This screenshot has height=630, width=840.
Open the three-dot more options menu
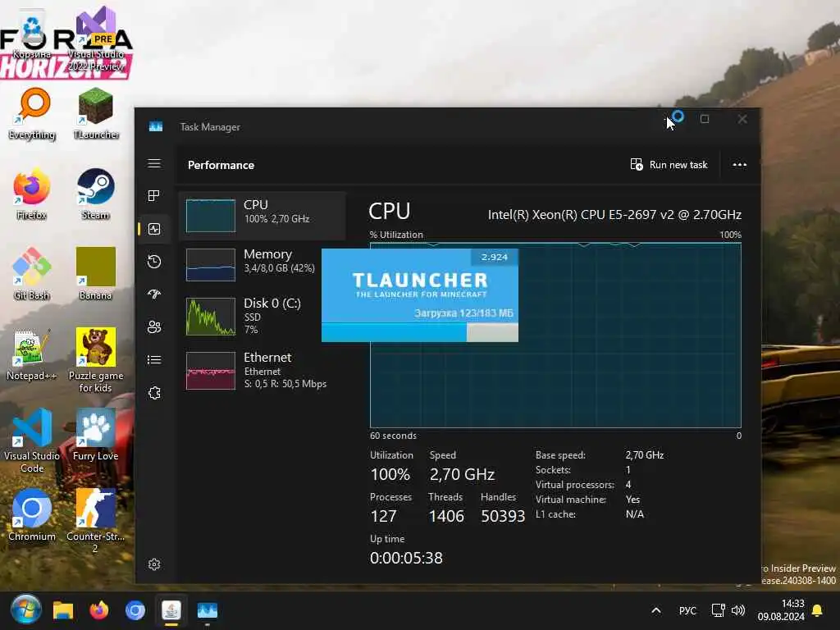pyautogui.click(x=739, y=164)
